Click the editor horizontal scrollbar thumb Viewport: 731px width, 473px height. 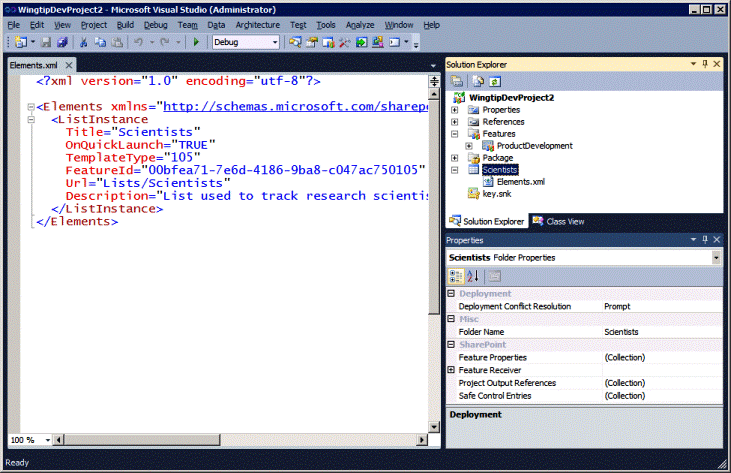[x=142, y=440]
